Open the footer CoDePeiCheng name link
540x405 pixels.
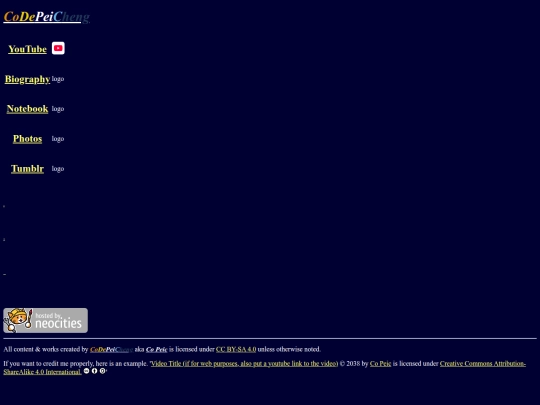[x=112, y=349]
